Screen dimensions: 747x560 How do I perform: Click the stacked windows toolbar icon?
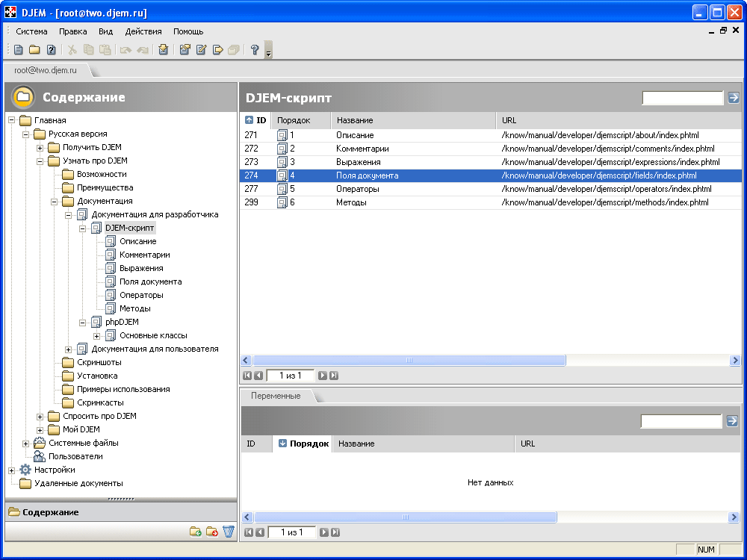[x=233, y=49]
